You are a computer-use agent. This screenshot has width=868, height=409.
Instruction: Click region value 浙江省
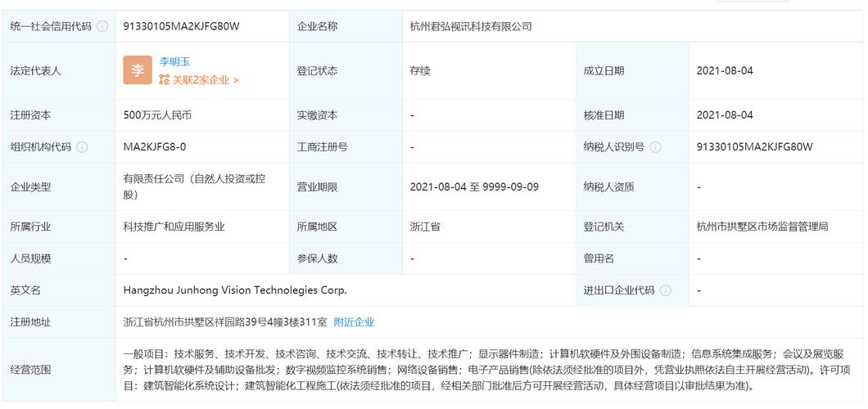tap(425, 227)
